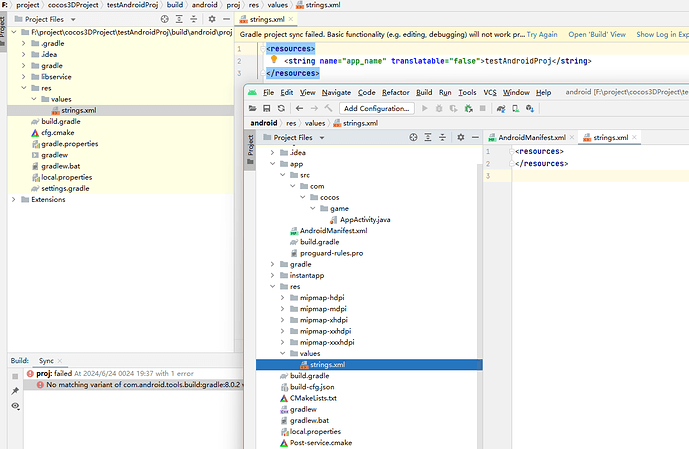Click the Back navigation arrow in the toolbar
This screenshot has height=449, width=689.
click(300, 108)
